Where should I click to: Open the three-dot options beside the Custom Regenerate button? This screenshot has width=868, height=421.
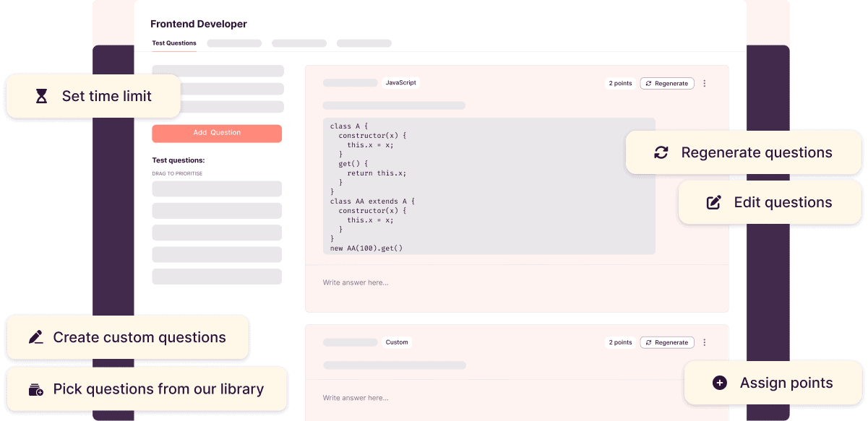705,342
